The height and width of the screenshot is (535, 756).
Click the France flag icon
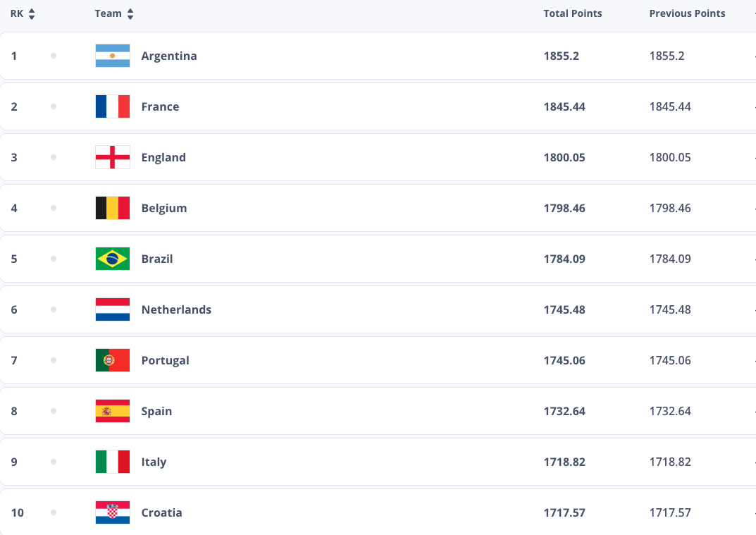click(x=112, y=106)
